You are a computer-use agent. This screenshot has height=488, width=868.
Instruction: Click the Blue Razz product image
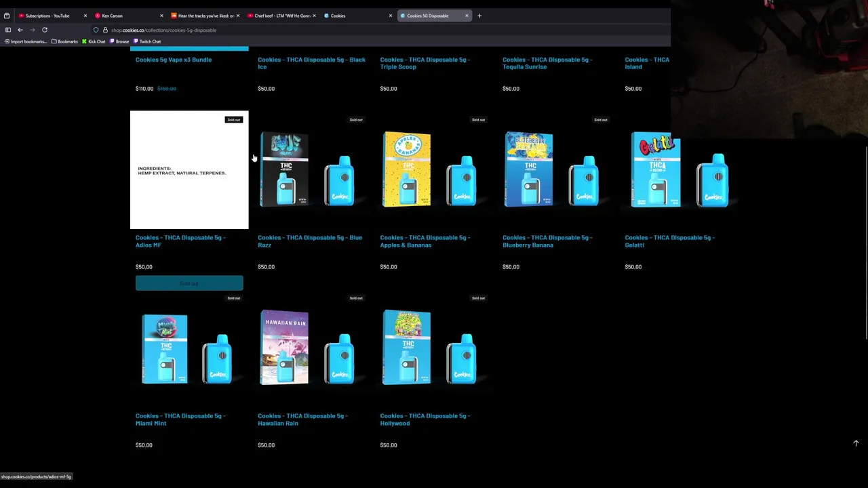pyautogui.click(x=312, y=170)
